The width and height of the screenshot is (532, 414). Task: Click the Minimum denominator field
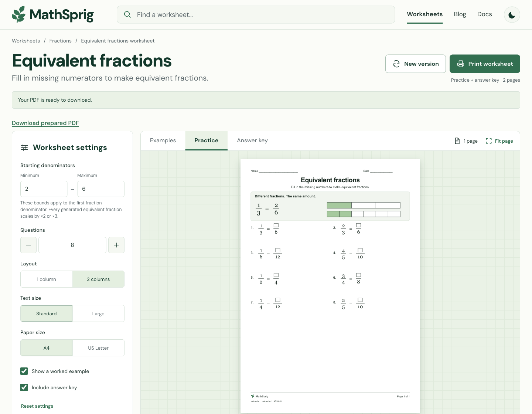coord(44,189)
